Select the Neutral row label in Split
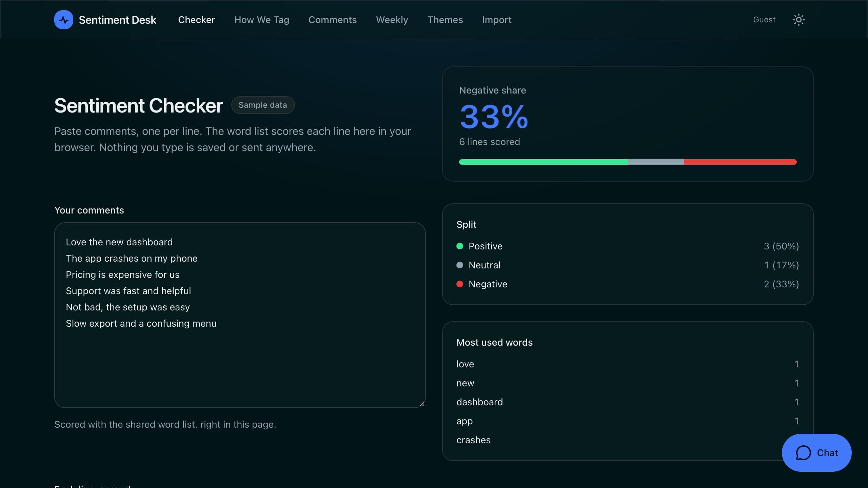This screenshot has height=488, width=868. (485, 265)
